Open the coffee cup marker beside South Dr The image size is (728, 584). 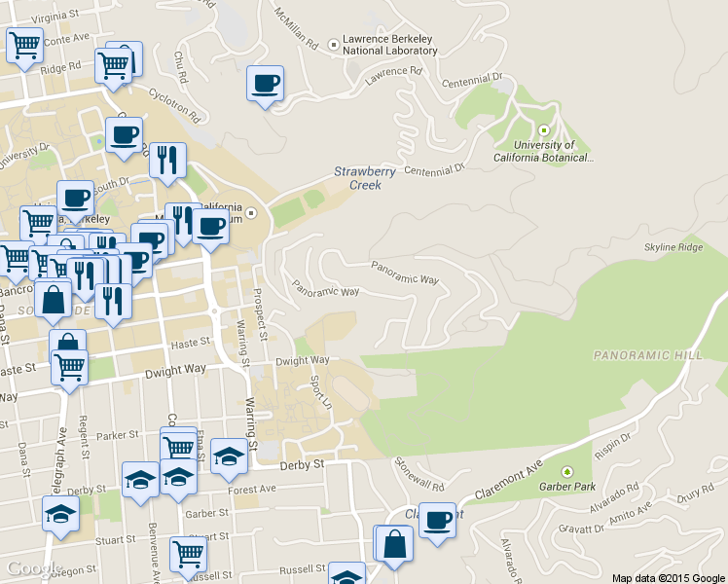(75, 201)
